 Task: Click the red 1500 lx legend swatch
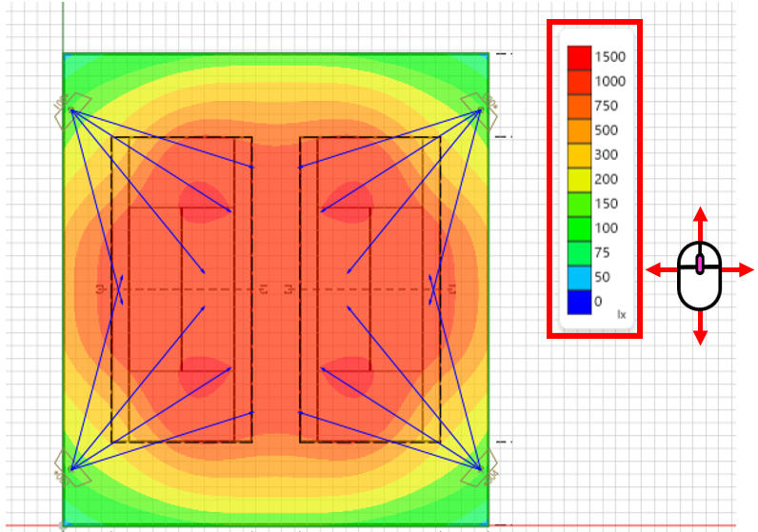(579, 57)
